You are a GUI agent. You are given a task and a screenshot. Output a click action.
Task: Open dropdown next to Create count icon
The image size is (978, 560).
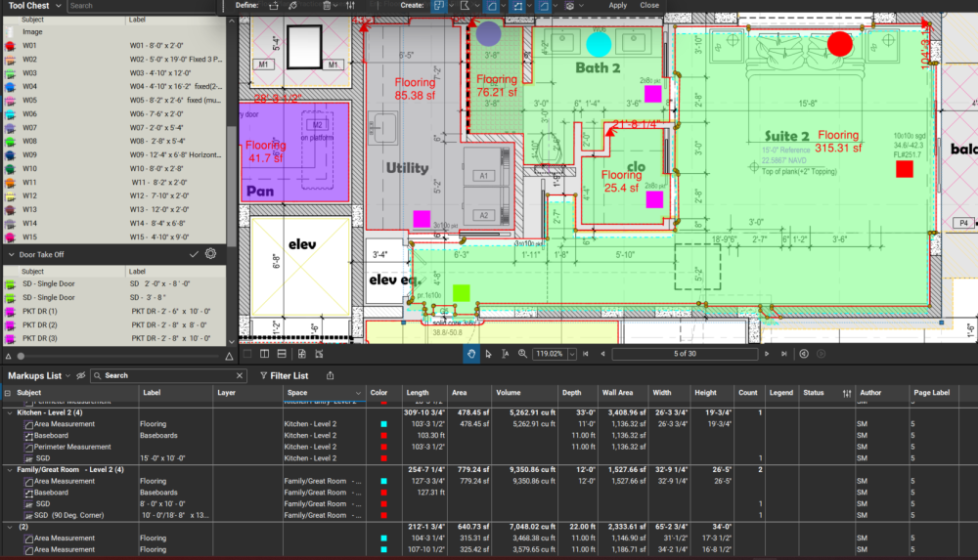[581, 6]
